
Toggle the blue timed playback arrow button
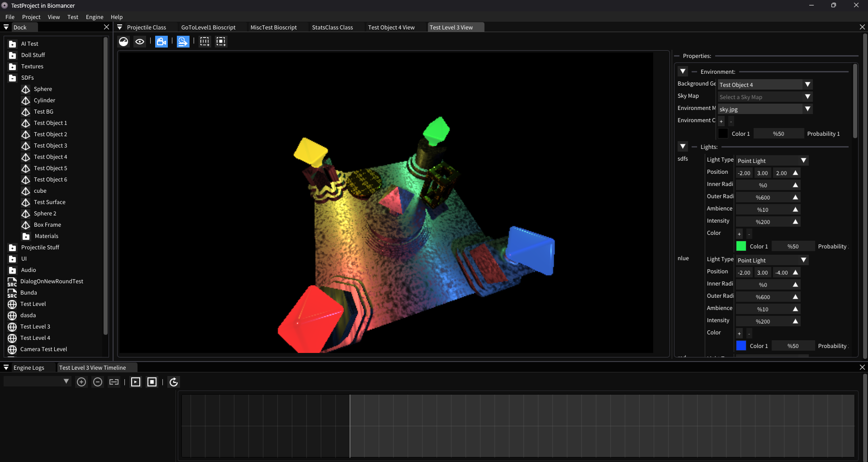(183, 42)
